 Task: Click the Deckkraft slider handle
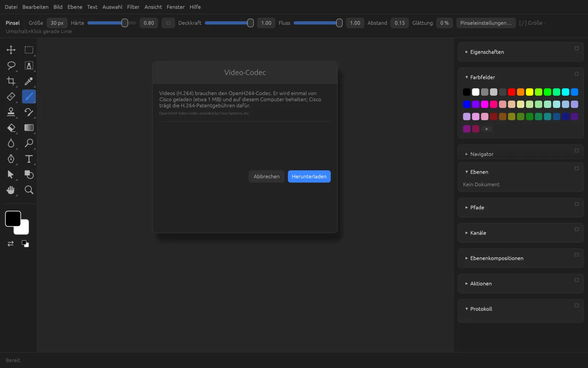[250, 23]
